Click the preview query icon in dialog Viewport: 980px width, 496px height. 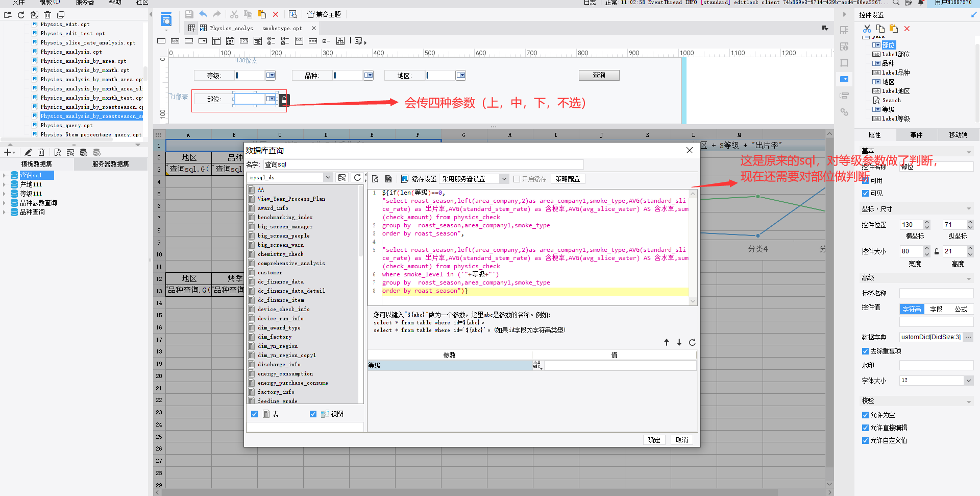coord(375,179)
